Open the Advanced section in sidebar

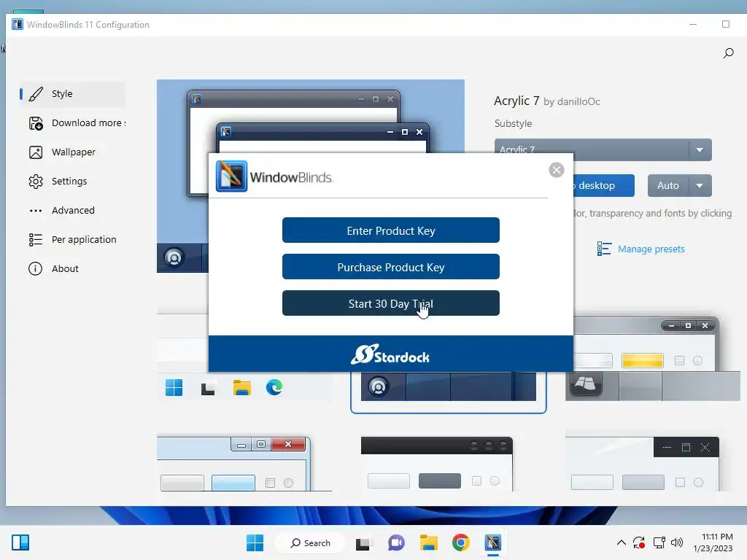72,210
